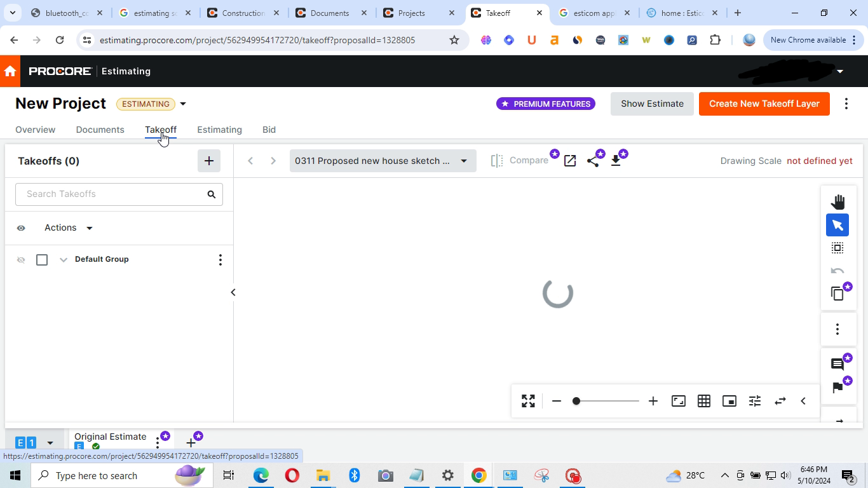Screen dimensions: 868x488
Task: Click the download drawing icon
Action: coord(616,161)
